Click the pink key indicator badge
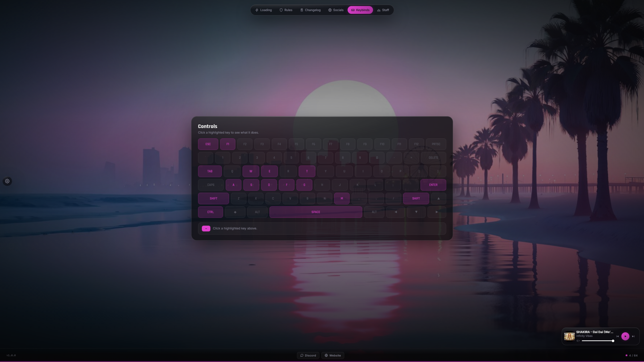This screenshot has width=644, height=362. (206, 228)
